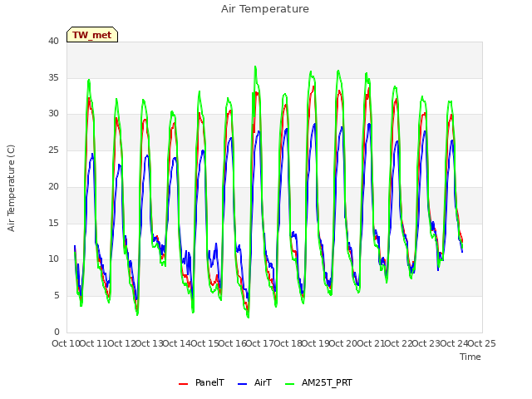Click the Oct 13 x-axis label
This screenshot has height=399, width=532.
[149, 343]
